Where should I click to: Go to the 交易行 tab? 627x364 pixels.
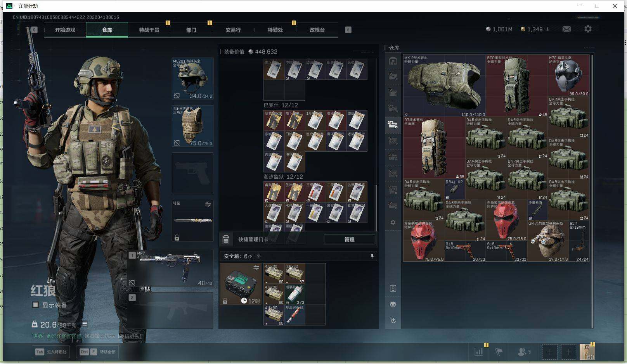tap(233, 30)
